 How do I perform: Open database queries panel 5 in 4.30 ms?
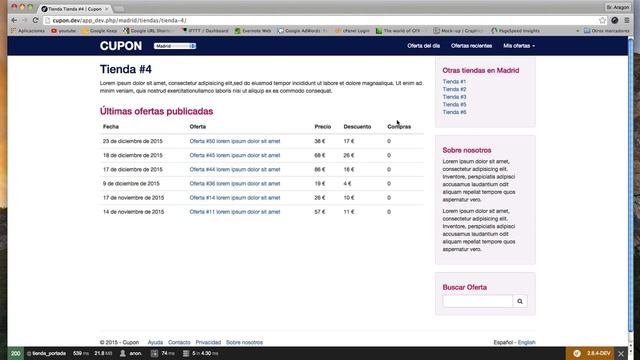(x=200, y=353)
